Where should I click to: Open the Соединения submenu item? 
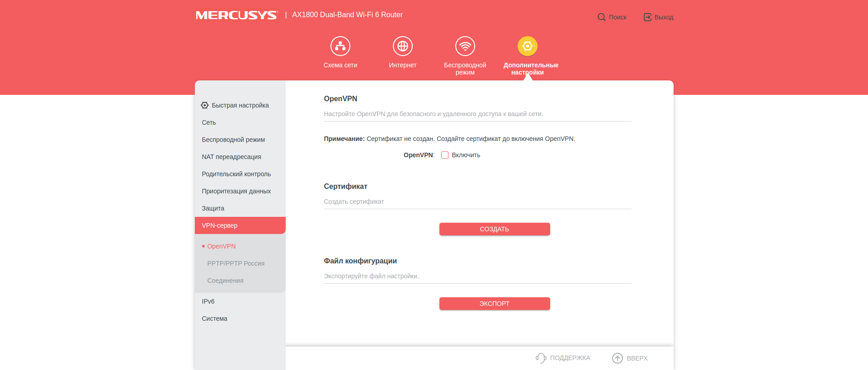point(225,281)
